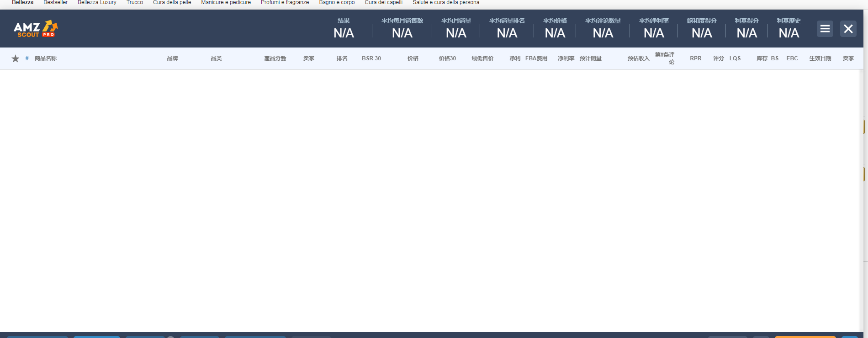This screenshot has height=338, width=868.
Task: Sort by EBC column header
Action: click(792, 58)
